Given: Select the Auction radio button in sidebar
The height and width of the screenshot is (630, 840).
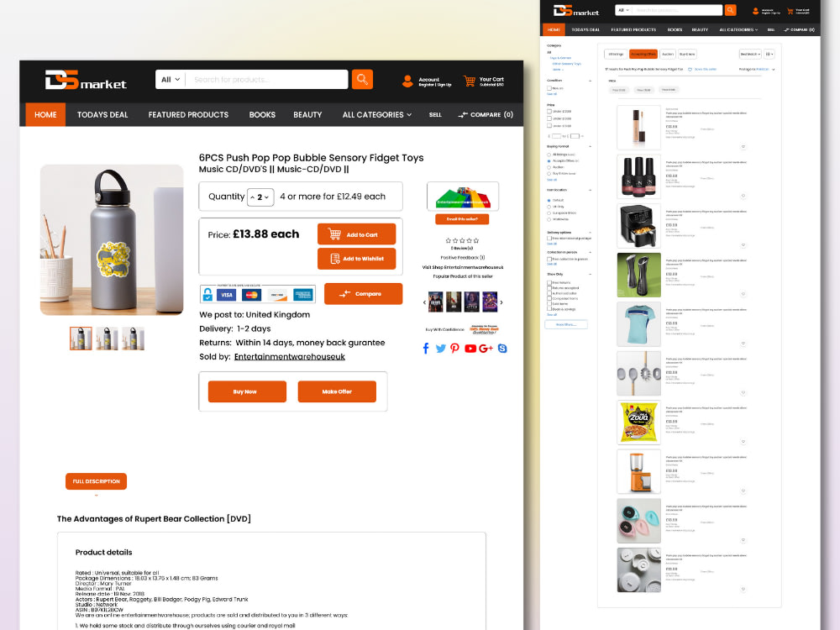Looking at the screenshot, I should point(549,167).
